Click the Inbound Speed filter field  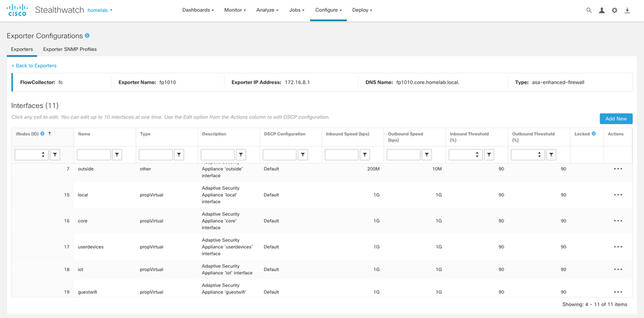click(342, 154)
